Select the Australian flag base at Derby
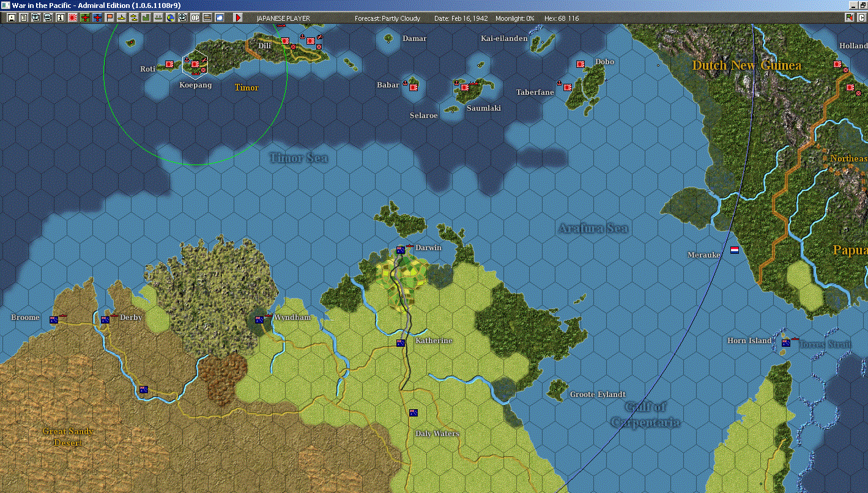 105,319
